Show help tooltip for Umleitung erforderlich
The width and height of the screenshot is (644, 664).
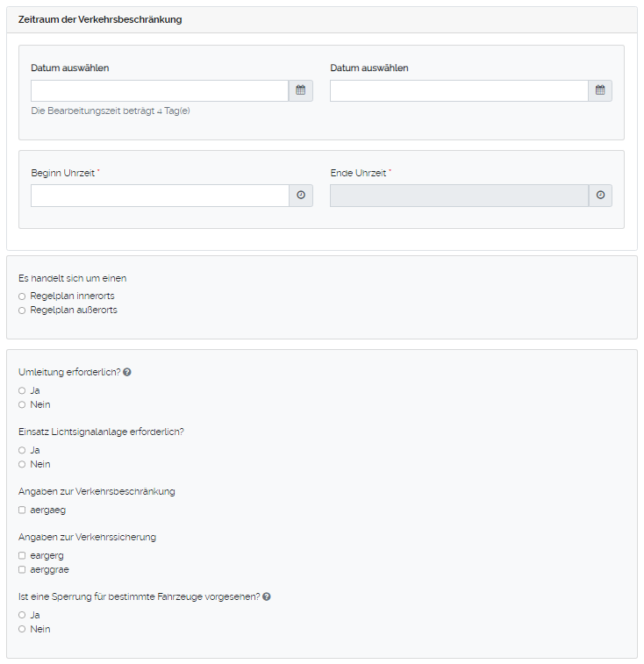(x=127, y=372)
